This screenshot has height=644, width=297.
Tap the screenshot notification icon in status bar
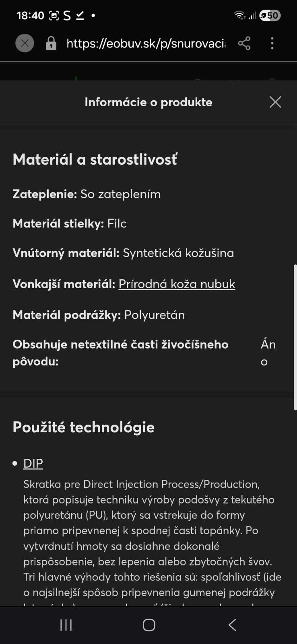click(x=54, y=15)
